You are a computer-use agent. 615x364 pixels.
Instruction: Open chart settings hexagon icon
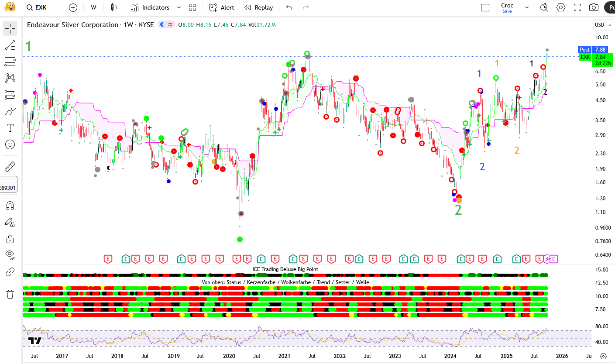point(561,7)
